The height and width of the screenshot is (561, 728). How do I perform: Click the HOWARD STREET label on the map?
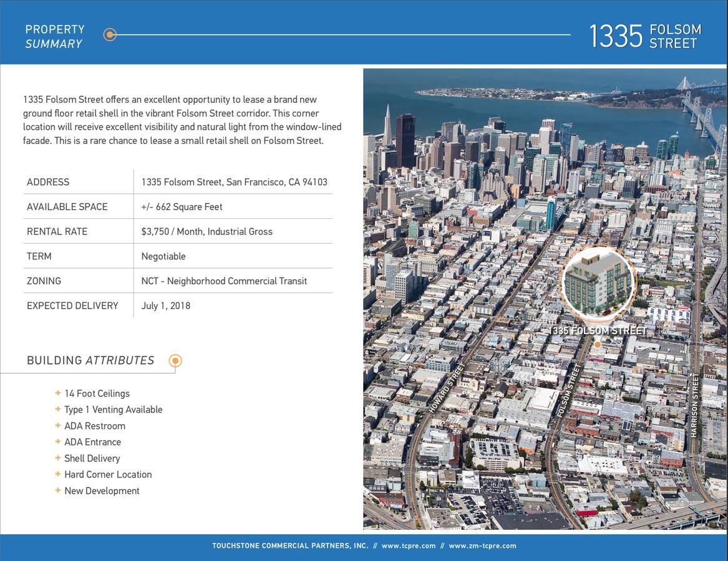pyautogui.click(x=447, y=388)
